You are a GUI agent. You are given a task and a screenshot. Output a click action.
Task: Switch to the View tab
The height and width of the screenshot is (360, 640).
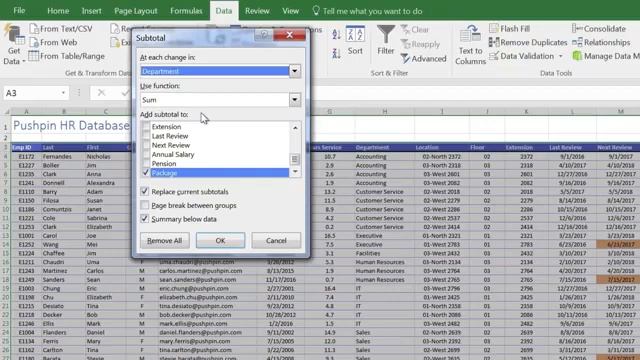coord(291,11)
